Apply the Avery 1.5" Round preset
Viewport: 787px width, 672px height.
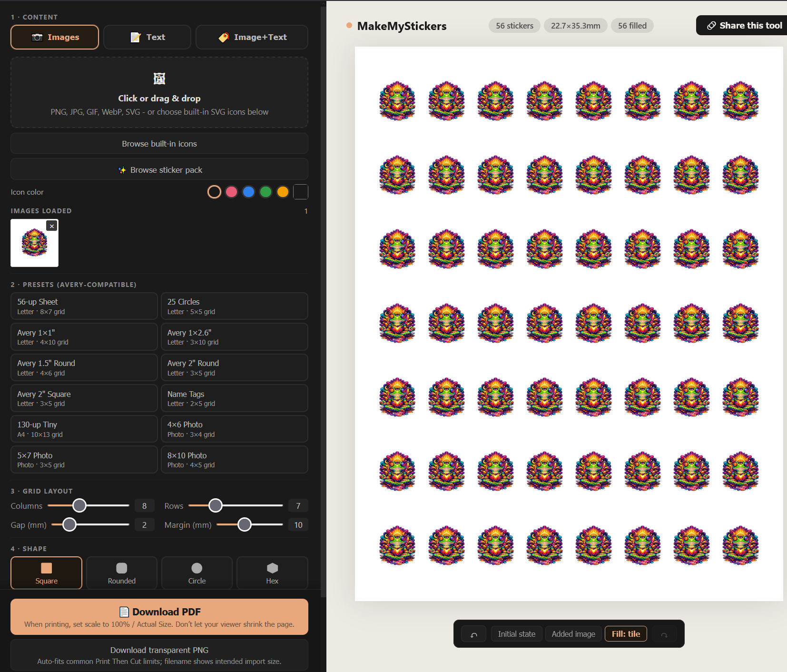click(84, 367)
